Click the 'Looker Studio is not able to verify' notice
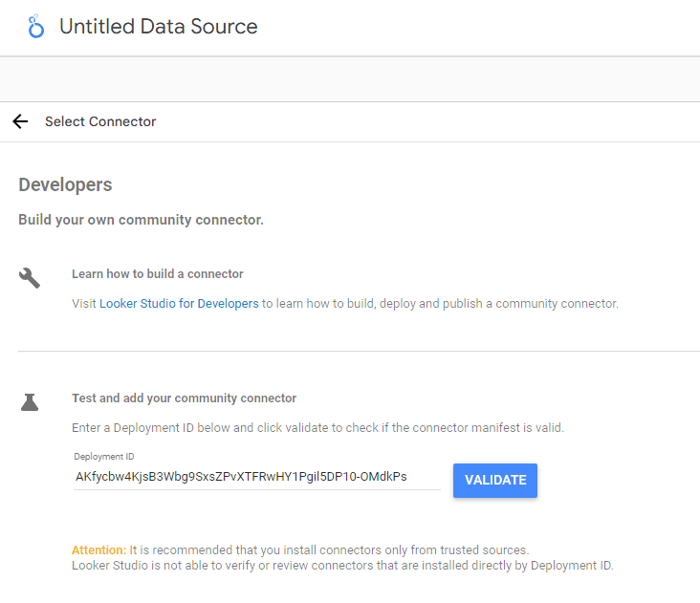This screenshot has width=700, height=603. pyautogui.click(x=342, y=565)
